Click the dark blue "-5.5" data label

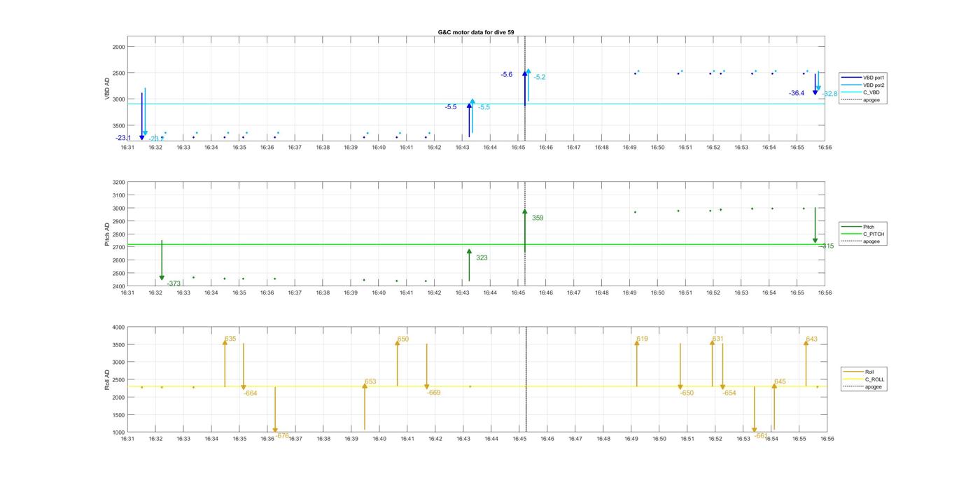pyautogui.click(x=451, y=107)
